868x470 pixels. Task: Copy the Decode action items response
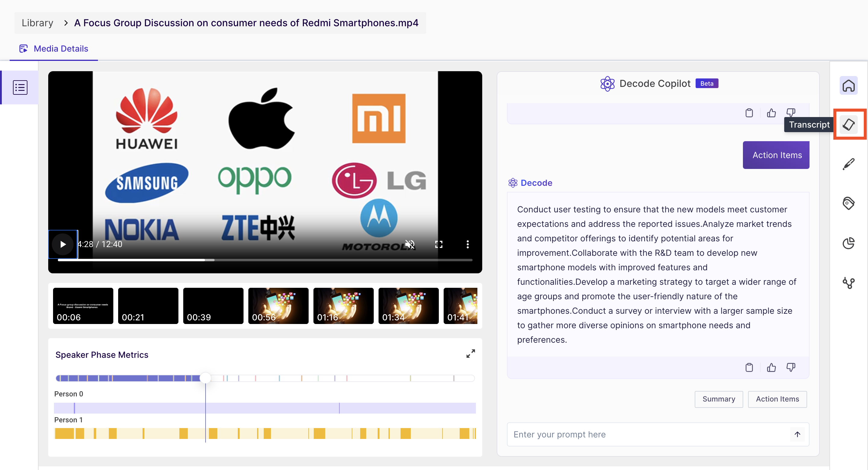(x=749, y=367)
